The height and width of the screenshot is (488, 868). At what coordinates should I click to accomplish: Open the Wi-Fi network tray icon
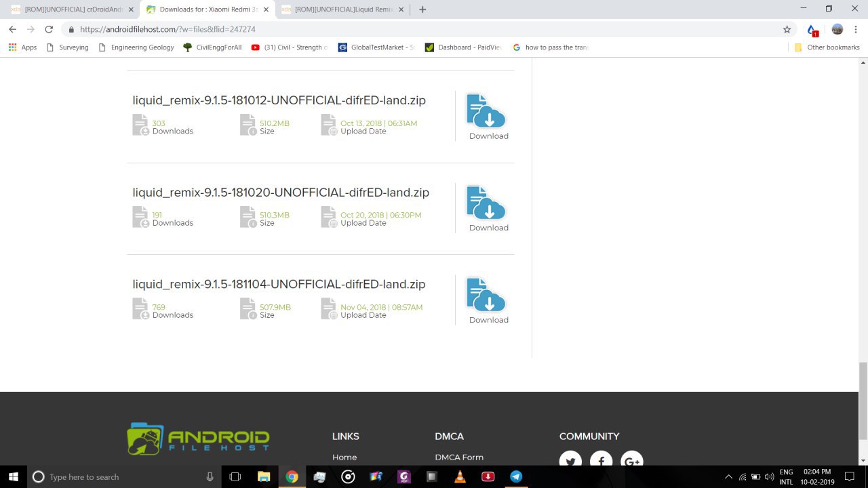tap(743, 476)
